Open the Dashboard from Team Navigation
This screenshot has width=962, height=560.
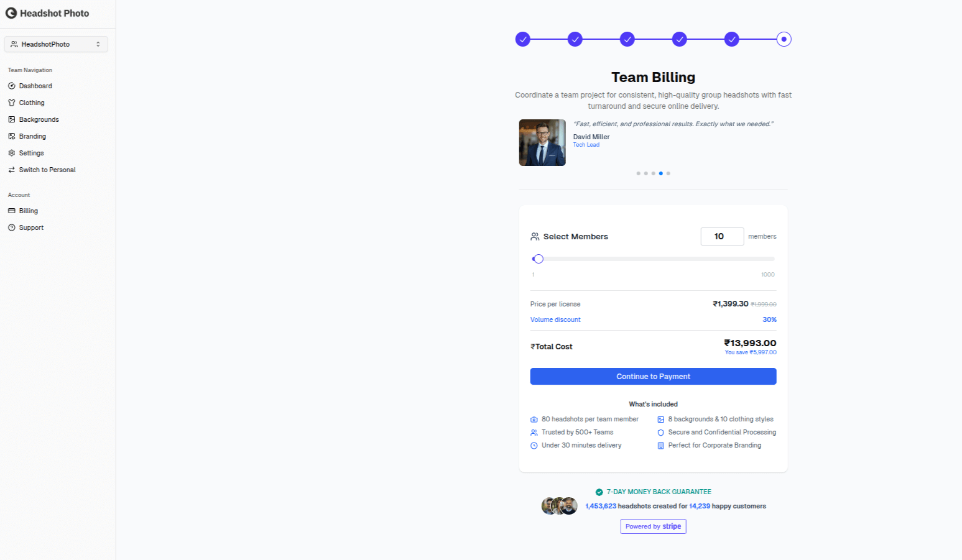35,86
